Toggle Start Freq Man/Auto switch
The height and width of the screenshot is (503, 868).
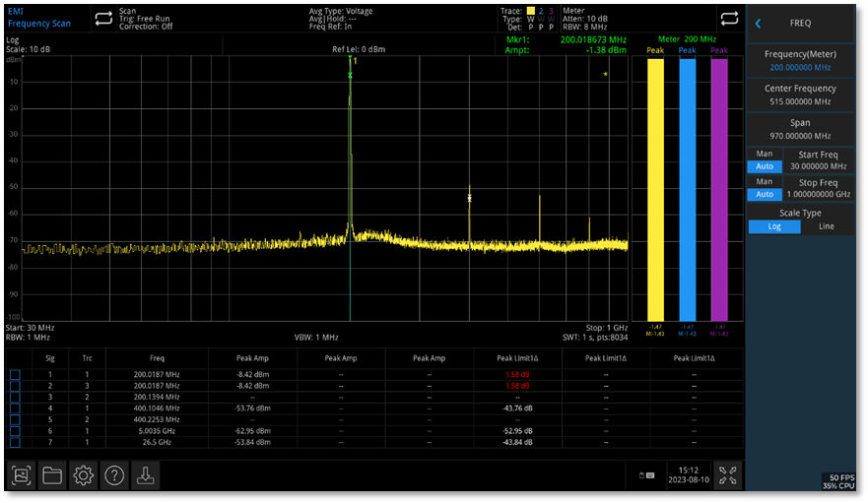765,160
